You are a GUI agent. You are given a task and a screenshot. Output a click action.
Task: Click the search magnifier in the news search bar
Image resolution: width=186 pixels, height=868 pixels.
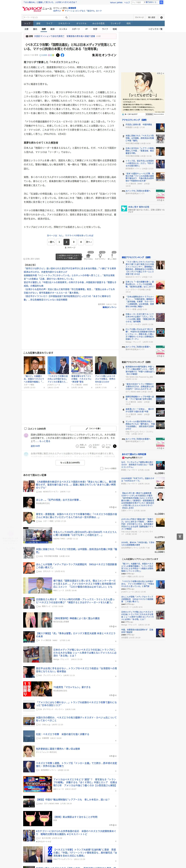click(x=66, y=17)
